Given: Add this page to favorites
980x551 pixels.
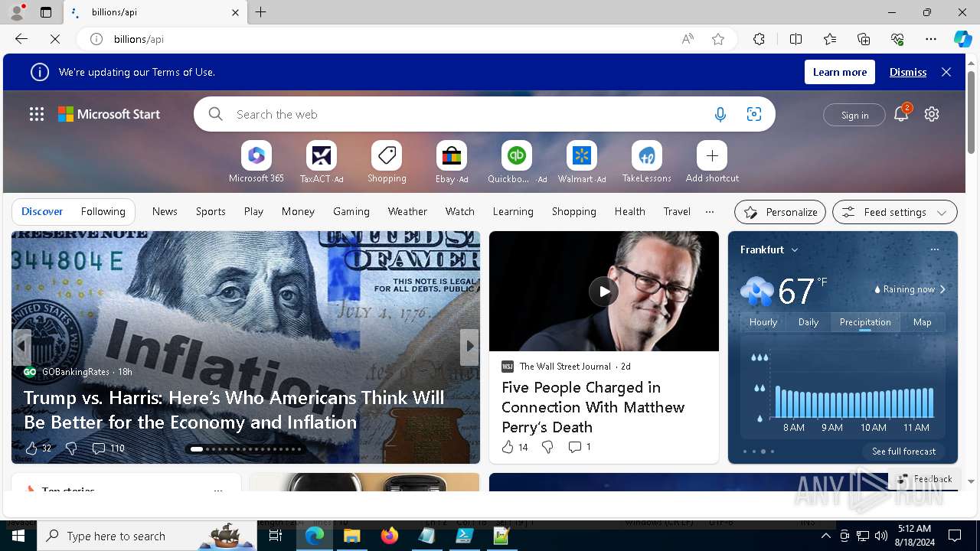Looking at the screenshot, I should (x=718, y=39).
